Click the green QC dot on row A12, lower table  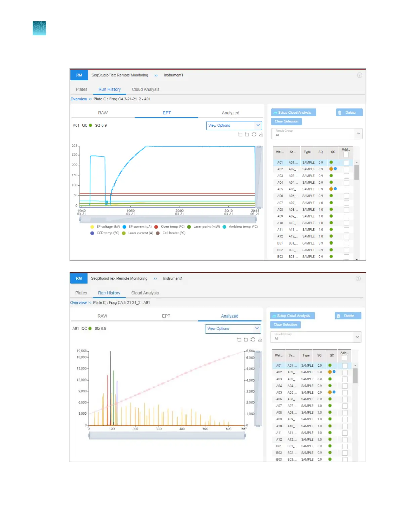(x=330, y=439)
